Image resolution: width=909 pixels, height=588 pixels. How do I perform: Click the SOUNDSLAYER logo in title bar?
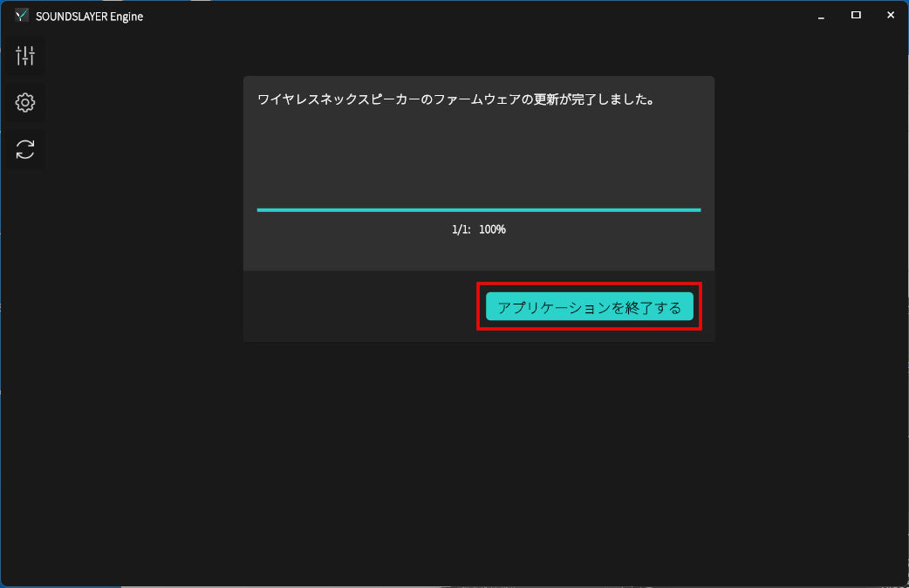pos(22,16)
